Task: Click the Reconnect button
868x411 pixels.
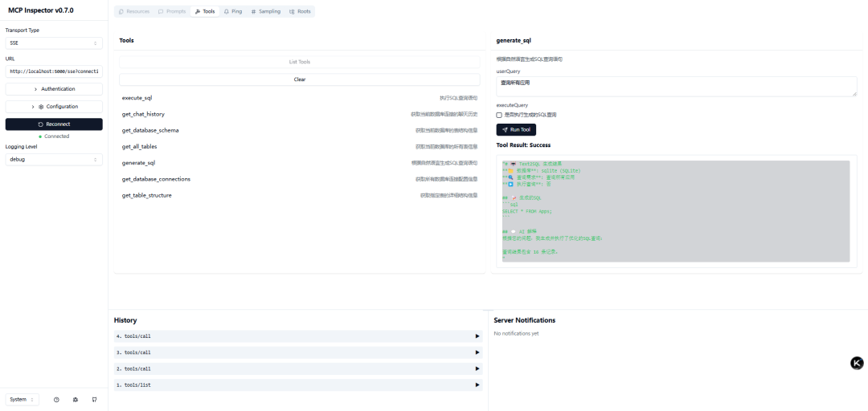Action: (x=54, y=124)
